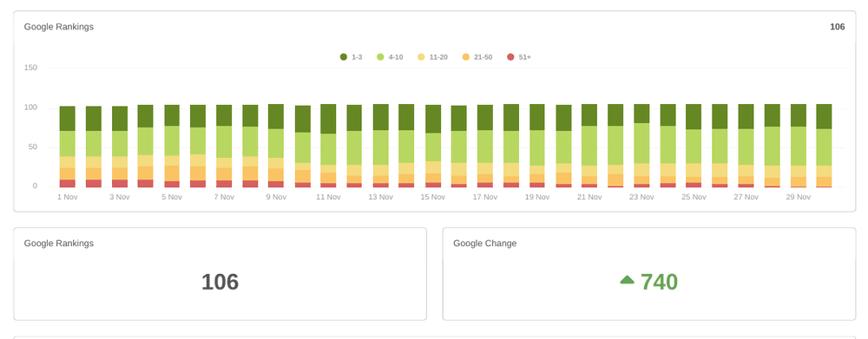Click the 'Google Rankings' stat card title
Image resolution: width=868 pixels, height=339 pixels.
pos(59,244)
